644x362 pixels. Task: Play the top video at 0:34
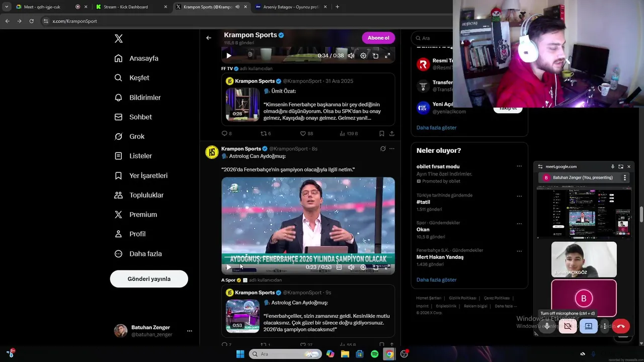(228, 56)
